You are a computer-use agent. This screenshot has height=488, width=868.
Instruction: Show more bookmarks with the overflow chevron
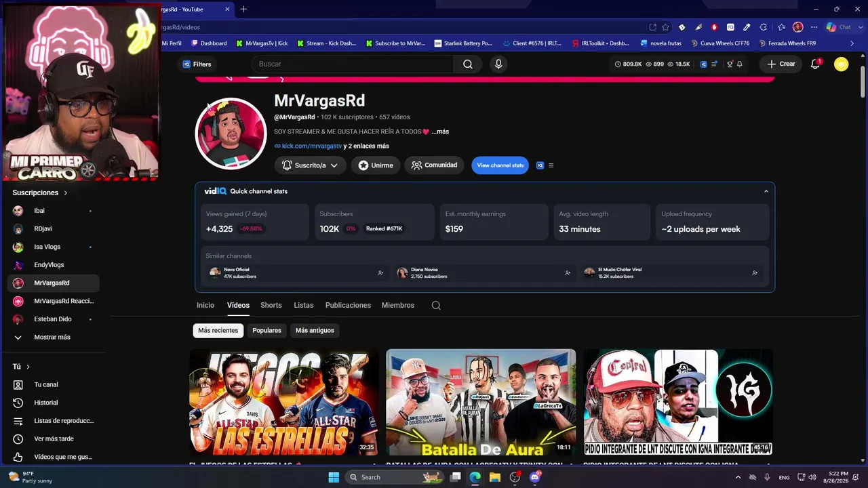click(852, 43)
